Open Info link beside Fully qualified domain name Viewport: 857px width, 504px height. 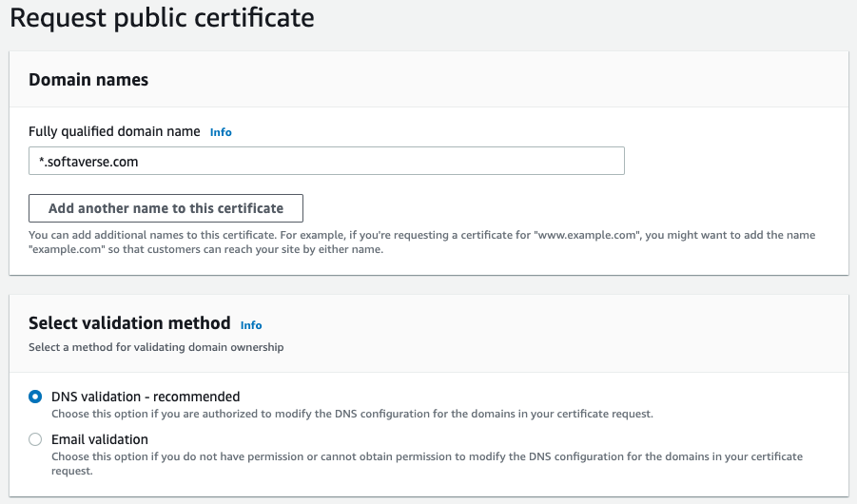221,132
